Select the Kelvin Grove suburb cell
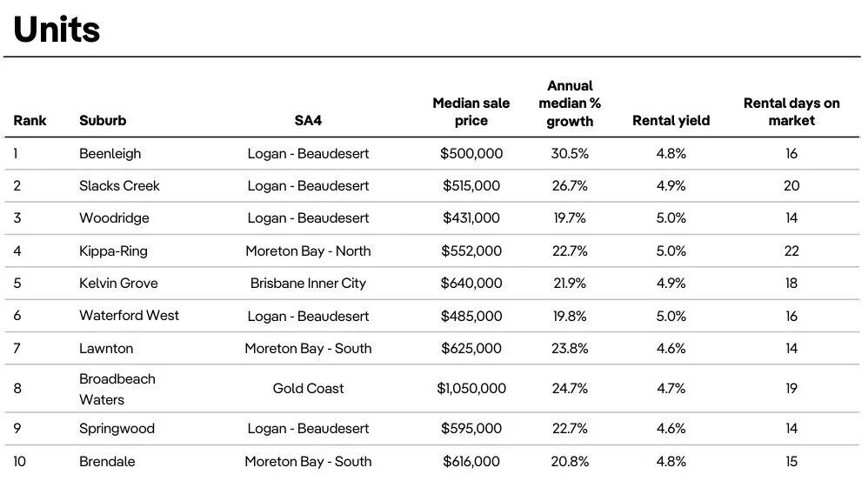868x488 pixels. (118, 284)
